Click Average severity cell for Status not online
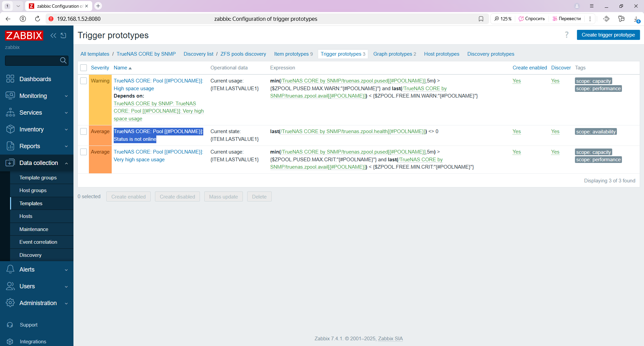 [100, 135]
